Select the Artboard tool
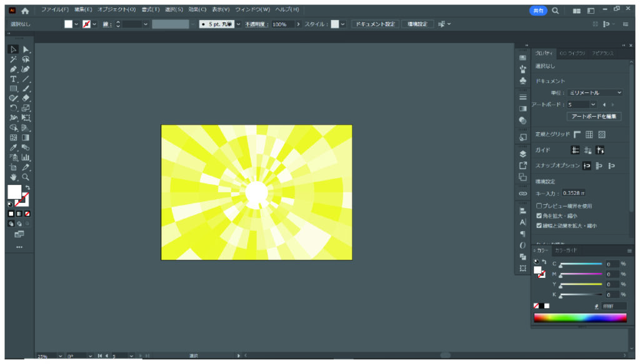The height and width of the screenshot is (364, 640). point(13,167)
